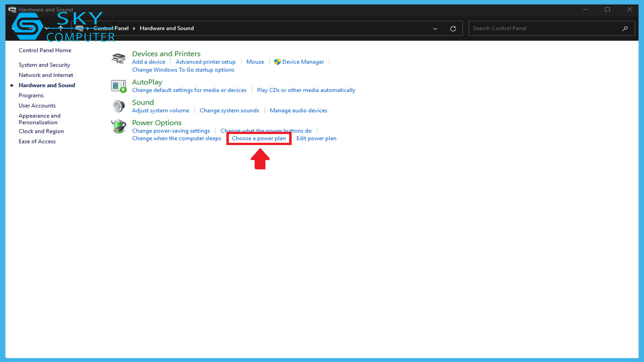The width and height of the screenshot is (644, 362).
Task: Open Adjust system volume
Action: [160, 110]
